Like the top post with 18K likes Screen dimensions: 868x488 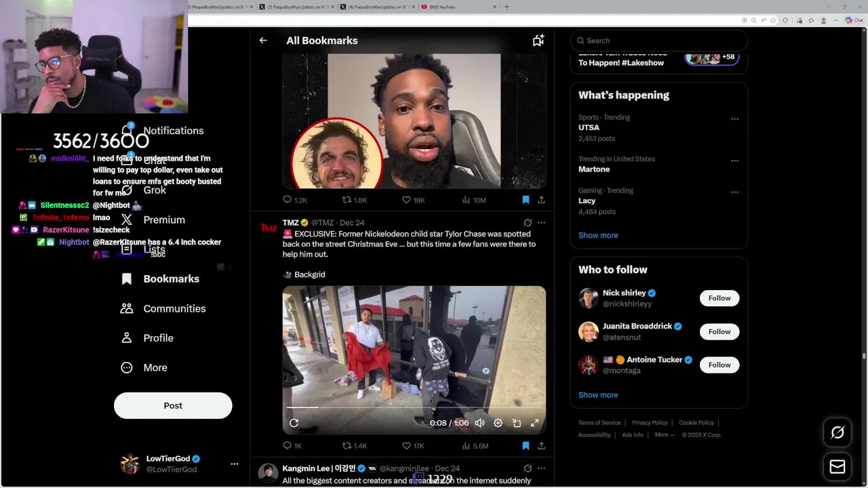(x=413, y=200)
